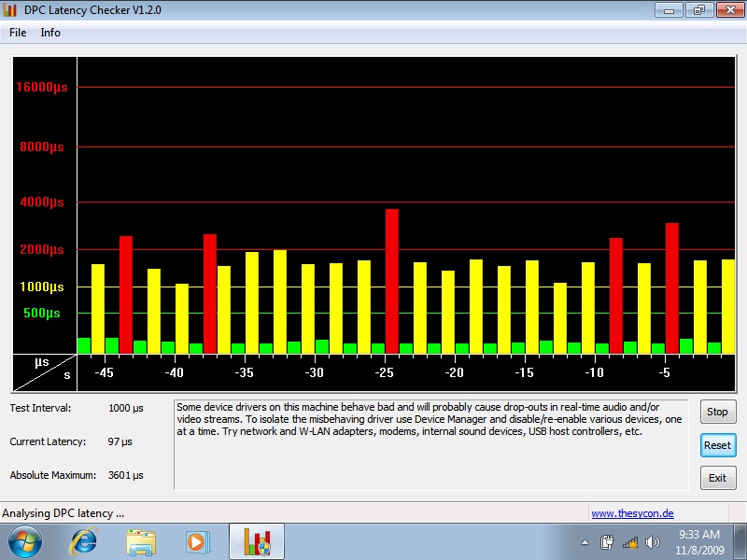747x560 pixels.
Task: Open Windows Media Player from the taskbar
Action: 196,542
